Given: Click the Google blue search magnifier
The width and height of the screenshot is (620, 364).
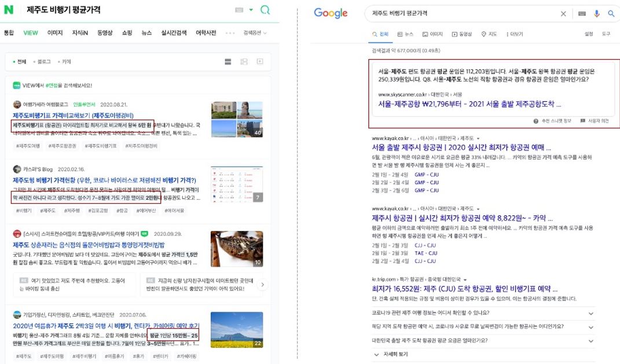Looking at the screenshot, I should [611, 14].
